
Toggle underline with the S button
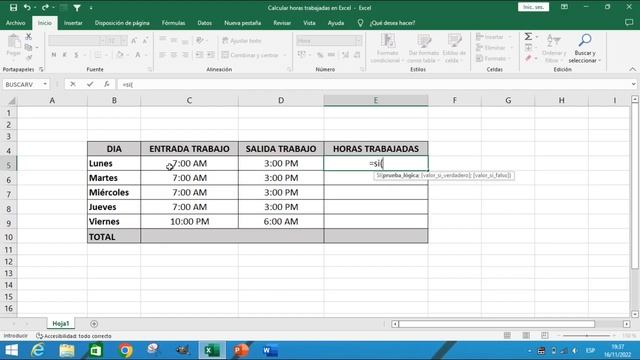pos(76,55)
